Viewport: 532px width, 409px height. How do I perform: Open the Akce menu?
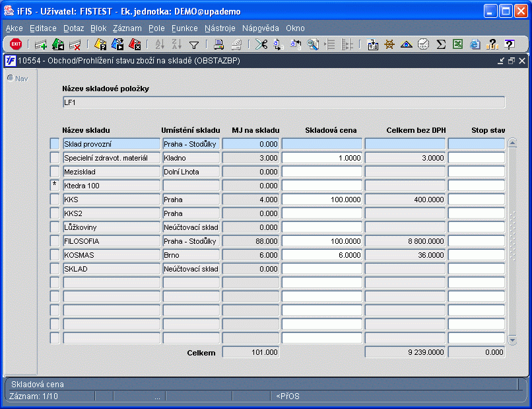click(x=14, y=28)
